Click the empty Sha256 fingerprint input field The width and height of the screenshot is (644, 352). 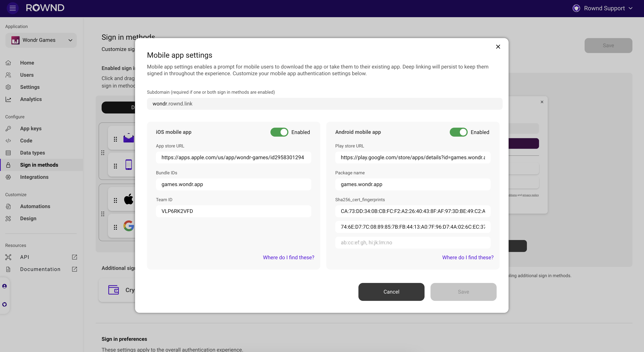click(x=412, y=242)
